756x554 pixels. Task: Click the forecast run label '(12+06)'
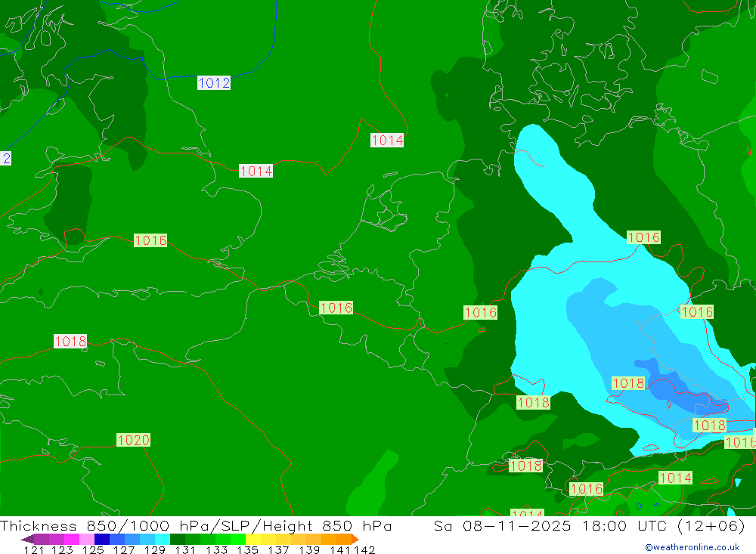point(711,525)
